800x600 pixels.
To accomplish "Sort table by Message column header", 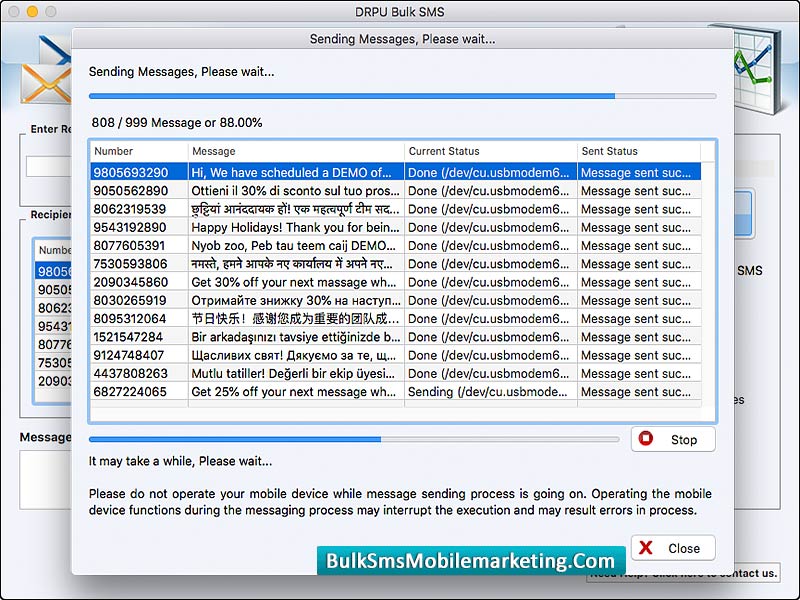I will 296,151.
